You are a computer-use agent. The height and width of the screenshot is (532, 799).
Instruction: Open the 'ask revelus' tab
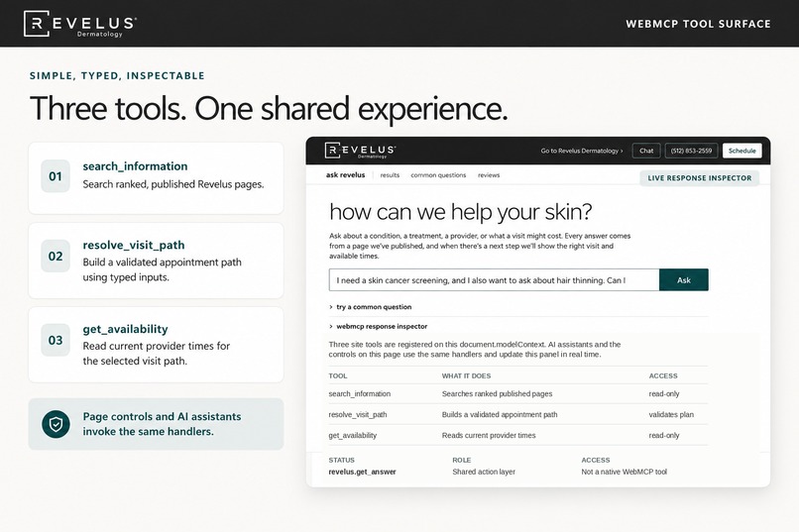346,175
